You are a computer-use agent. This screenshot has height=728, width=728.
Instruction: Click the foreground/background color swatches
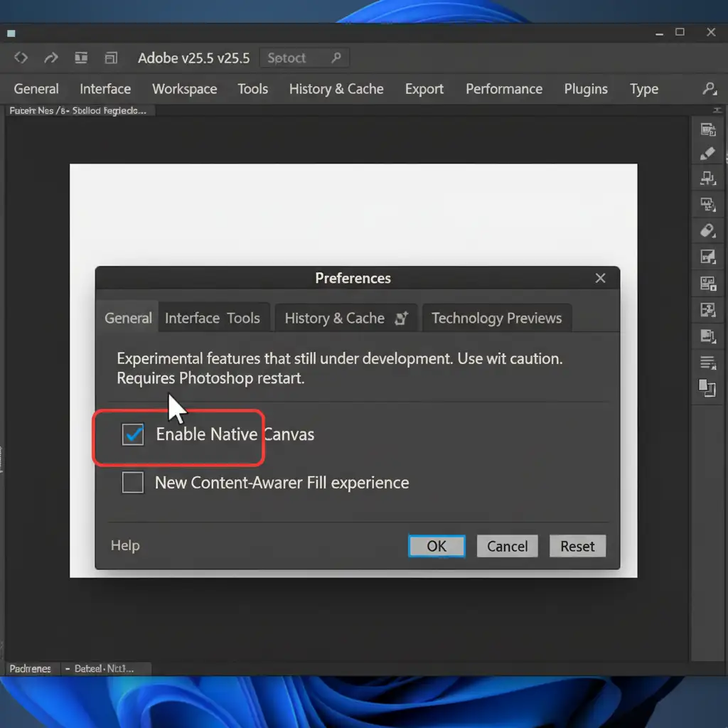pyautogui.click(x=707, y=387)
